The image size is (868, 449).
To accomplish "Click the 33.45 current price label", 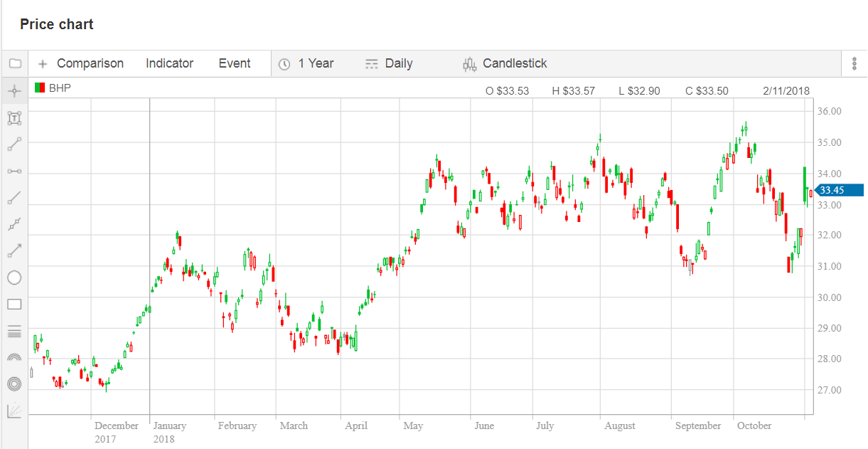I will coord(839,190).
